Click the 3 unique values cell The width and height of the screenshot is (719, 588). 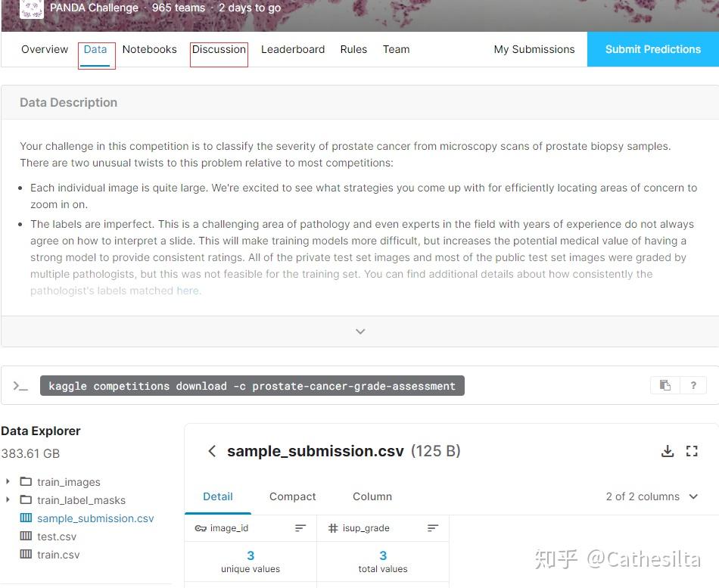pyautogui.click(x=251, y=562)
